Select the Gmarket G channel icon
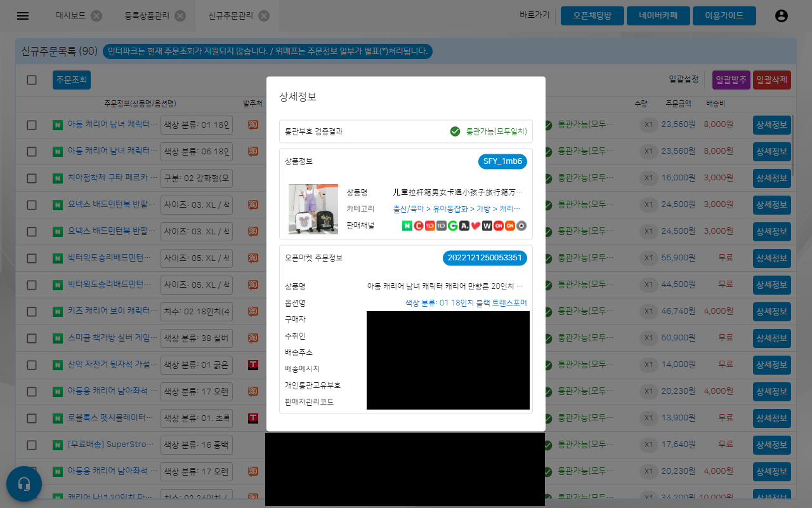Screen dimensions: 812x508 pyautogui.click(x=452, y=225)
